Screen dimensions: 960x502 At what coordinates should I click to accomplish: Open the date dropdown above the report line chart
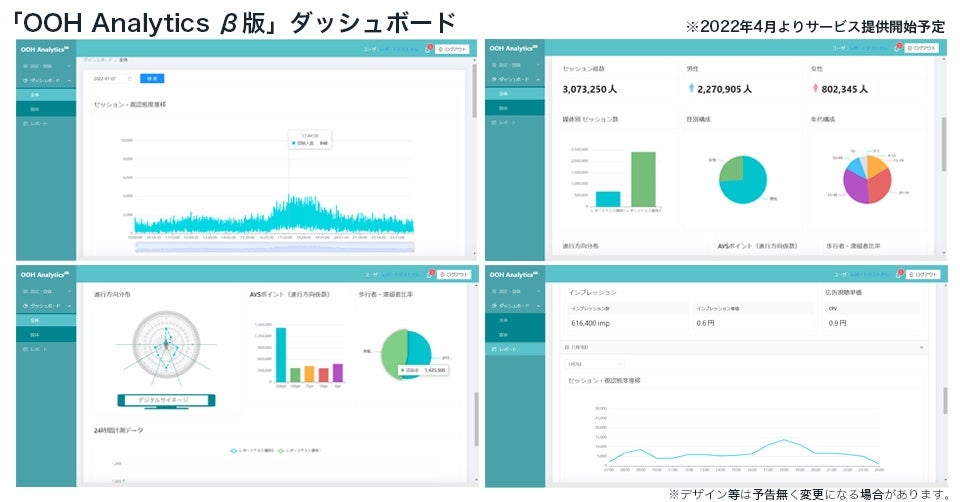point(594,364)
